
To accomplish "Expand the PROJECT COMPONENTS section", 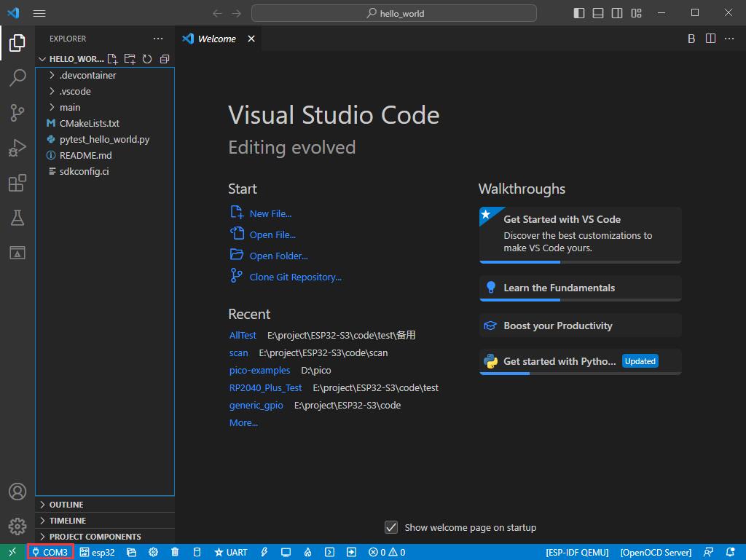I will click(x=95, y=537).
